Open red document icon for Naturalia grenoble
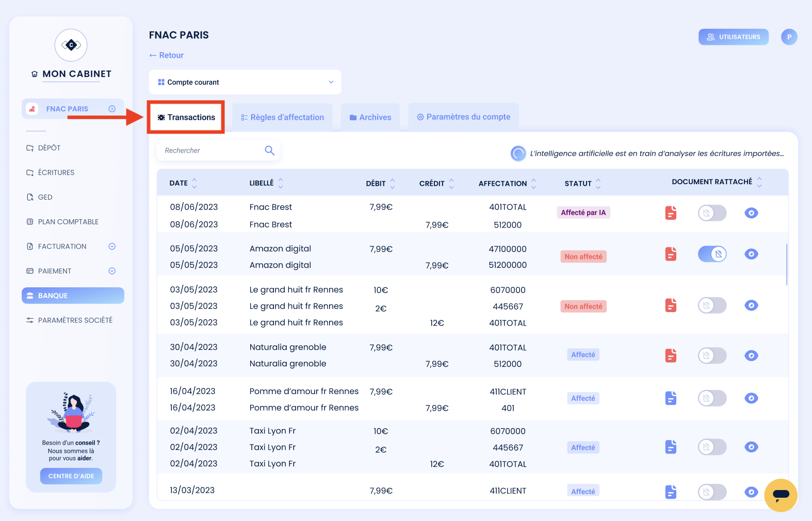This screenshot has width=812, height=521. pos(671,355)
